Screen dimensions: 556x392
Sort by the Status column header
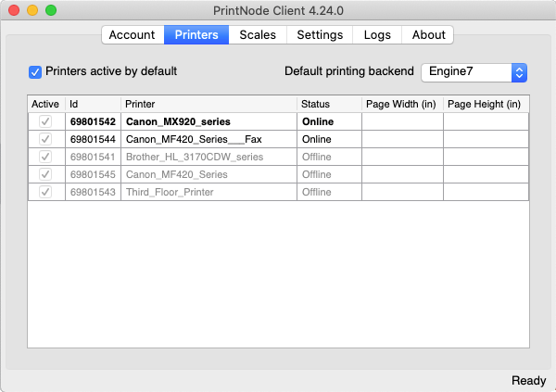[315, 104]
